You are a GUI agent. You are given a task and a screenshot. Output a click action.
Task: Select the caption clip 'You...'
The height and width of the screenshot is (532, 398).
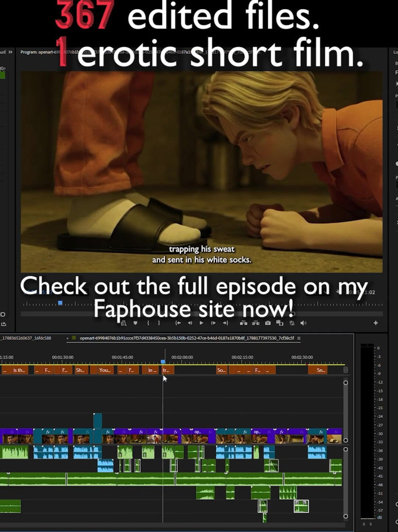(106, 370)
